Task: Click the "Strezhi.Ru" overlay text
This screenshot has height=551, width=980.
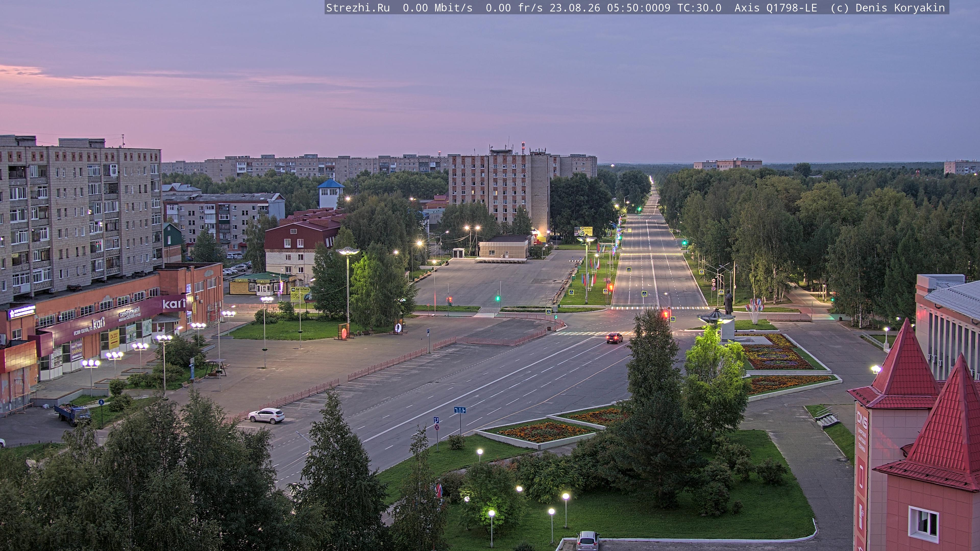Action: click(358, 8)
